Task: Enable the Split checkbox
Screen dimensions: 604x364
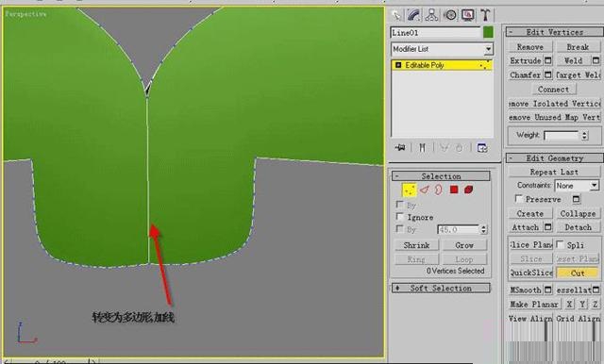Action: point(561,244)
